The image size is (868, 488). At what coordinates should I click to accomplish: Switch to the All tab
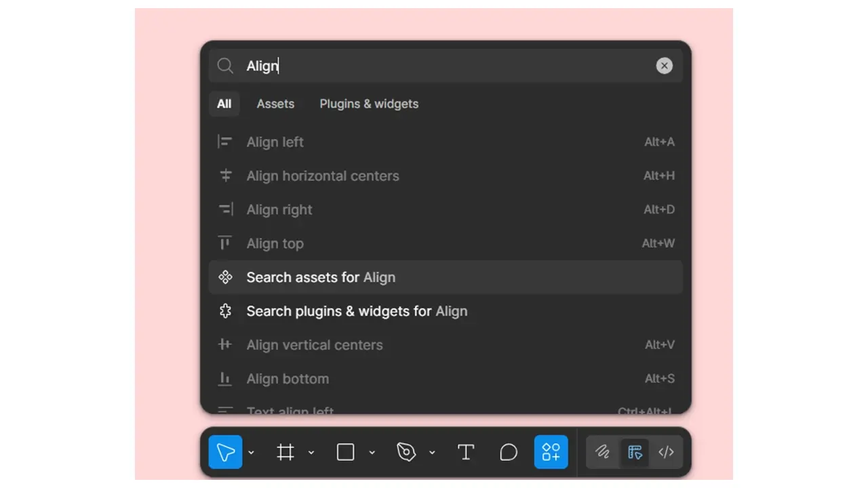point(224,104)
